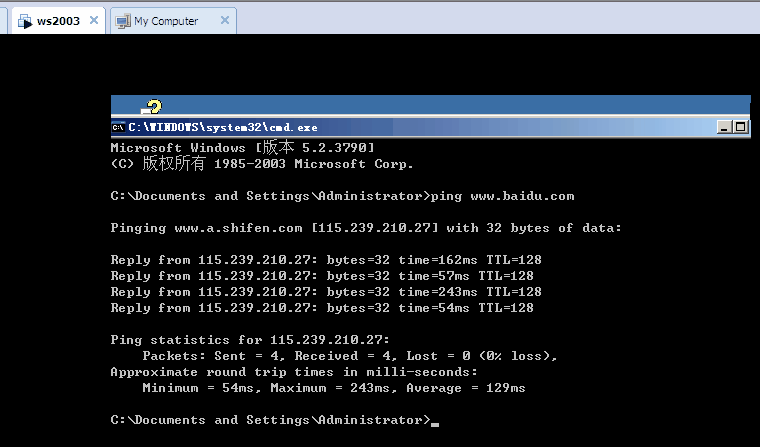Close the ws2003 tab
The image size is (760, 447).
click(x=94, y=20)
